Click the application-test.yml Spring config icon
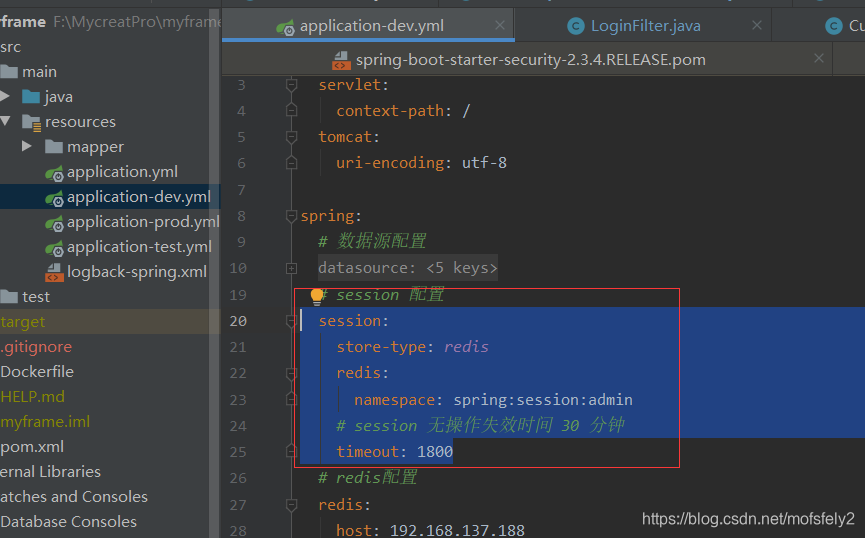Viewport: 865px width, 538px height. tap(55, 248)
